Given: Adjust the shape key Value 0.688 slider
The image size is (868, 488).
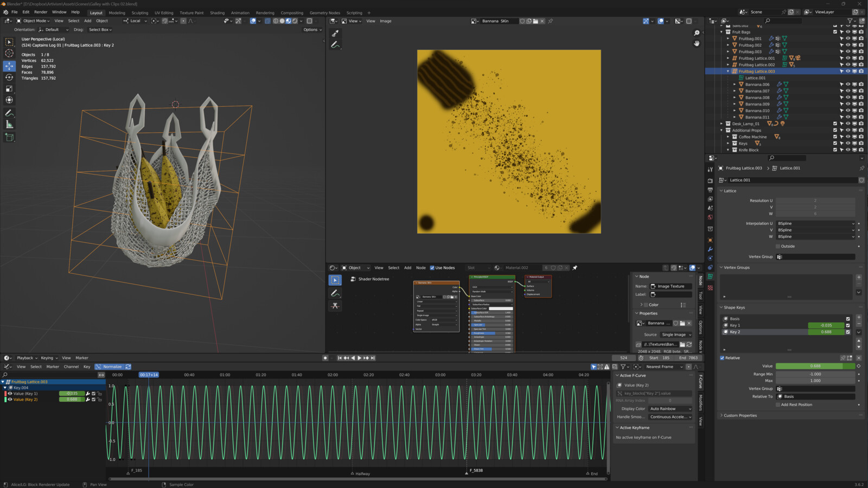Looking at the screenshot, I should (815, 366).
